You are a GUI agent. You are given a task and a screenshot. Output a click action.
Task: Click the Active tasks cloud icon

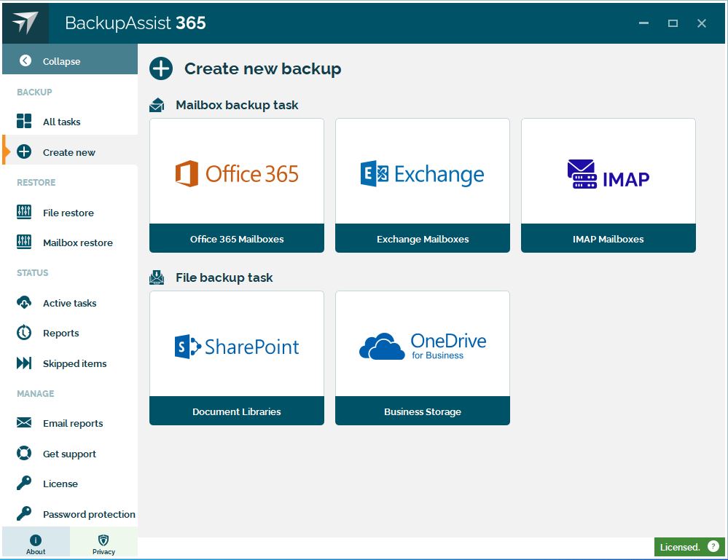(24, 302)
